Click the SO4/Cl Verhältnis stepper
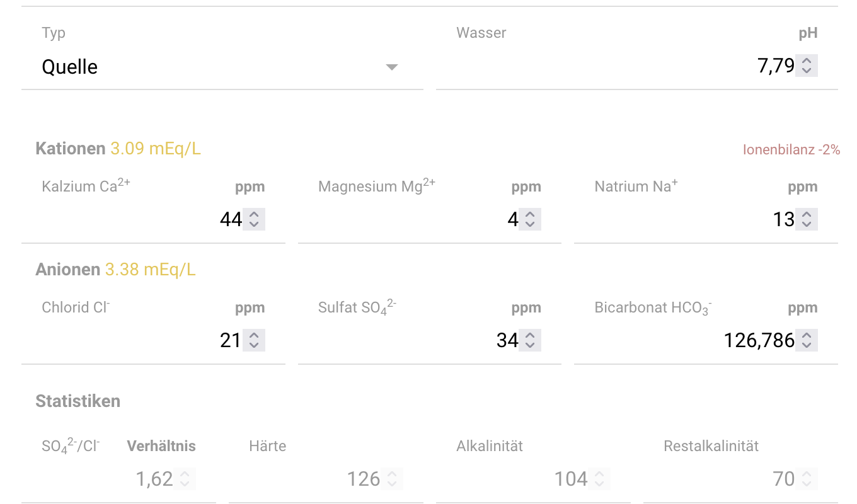Image resolution: width=857 pixels, height=504 pixels. point(185,479)
